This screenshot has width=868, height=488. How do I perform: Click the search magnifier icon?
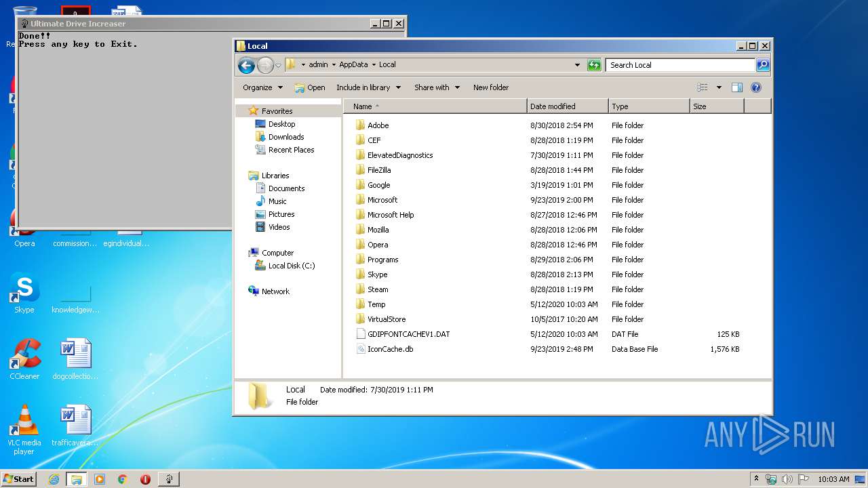pyautogui.click(x=763, y=65)
